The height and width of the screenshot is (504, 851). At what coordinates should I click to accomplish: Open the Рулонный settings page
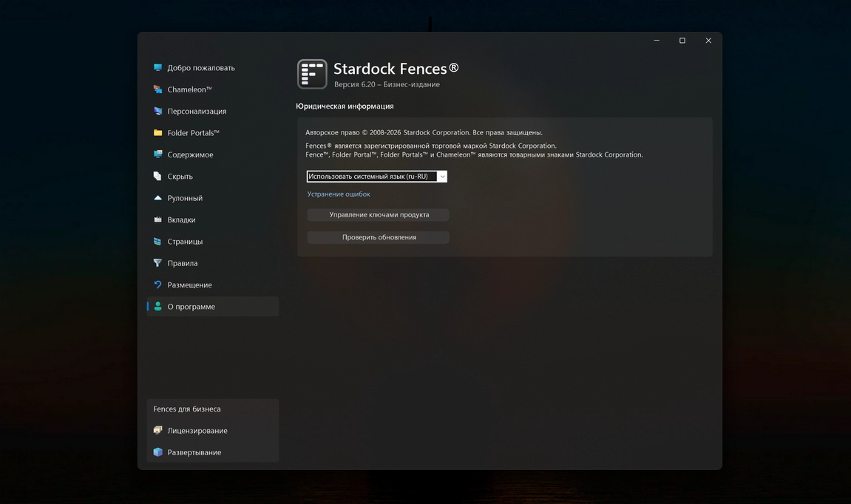tap(213, 198)
